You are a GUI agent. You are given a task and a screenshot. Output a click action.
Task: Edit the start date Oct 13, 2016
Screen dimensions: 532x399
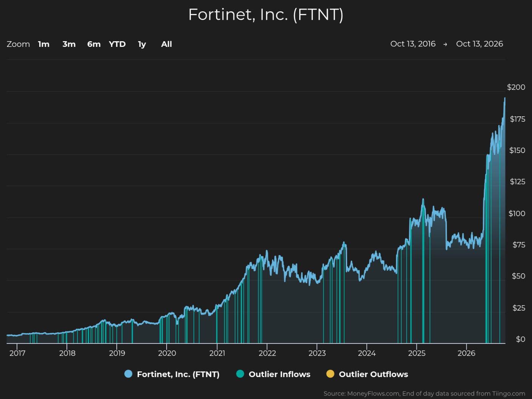pyautogui.click(x=413, y=44)
